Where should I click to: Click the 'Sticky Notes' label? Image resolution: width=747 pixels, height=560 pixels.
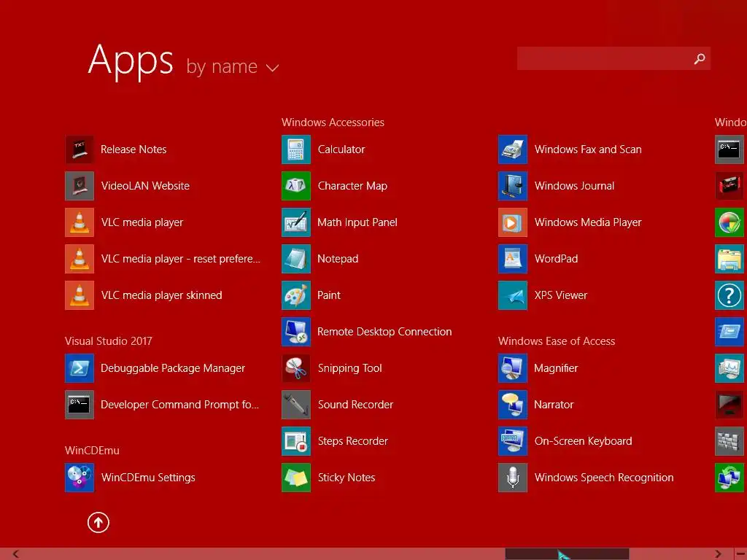[x=347, y=478]
